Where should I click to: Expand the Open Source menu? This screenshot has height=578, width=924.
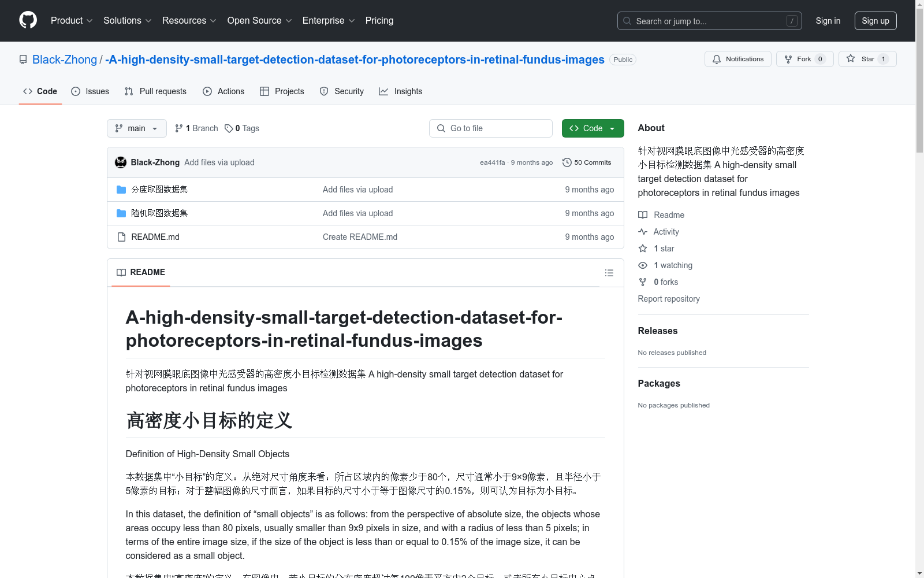click(x=260, y=20)
